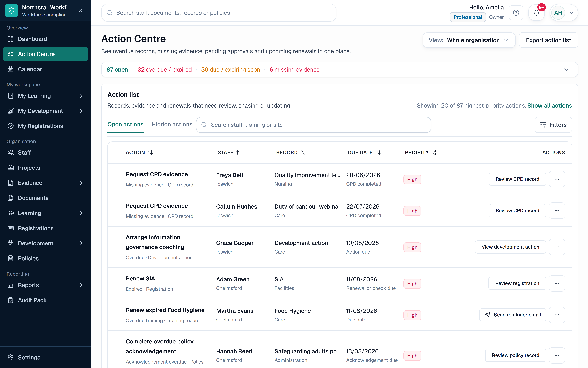Viewport: 588px width, 368px height.
Task: Click the AH avatar circle
Action: coord(558,13)
